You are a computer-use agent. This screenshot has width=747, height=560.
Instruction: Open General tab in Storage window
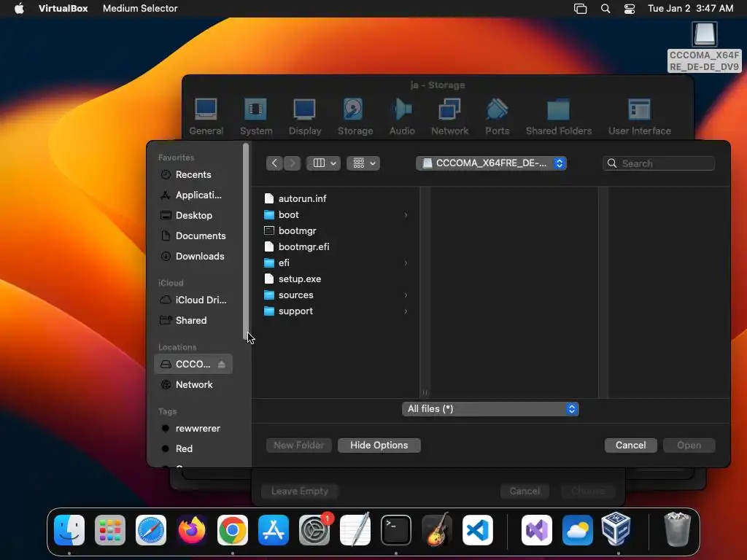(206, 117)
